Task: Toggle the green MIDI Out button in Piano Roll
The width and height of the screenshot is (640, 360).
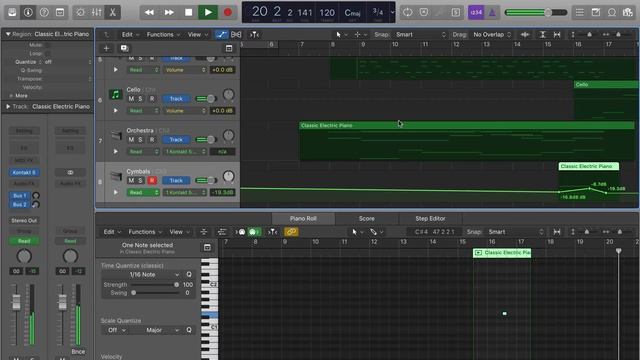Action: tap(253, 232)
